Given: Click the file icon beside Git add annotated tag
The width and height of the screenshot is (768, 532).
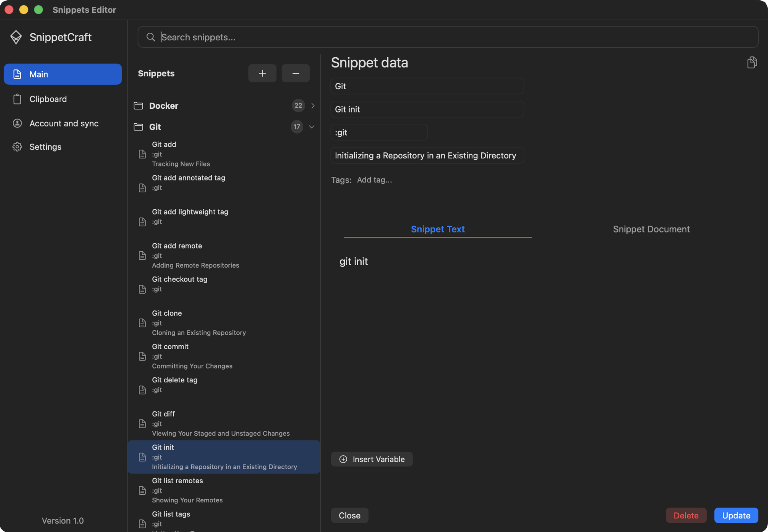Looking at the screenshot, I should 142,188.
